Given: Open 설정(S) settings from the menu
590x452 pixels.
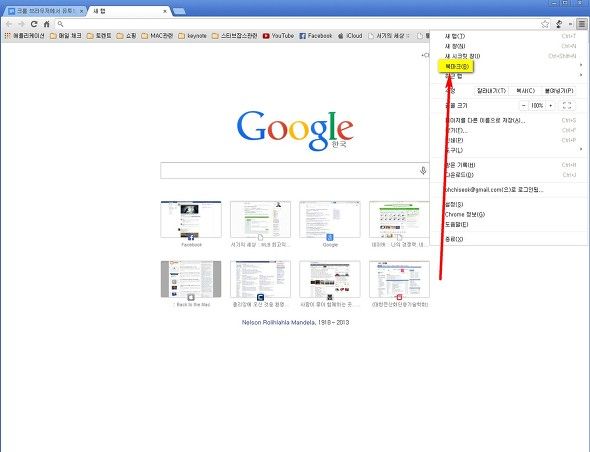Looking at the screenshot, I should [509, 204].
